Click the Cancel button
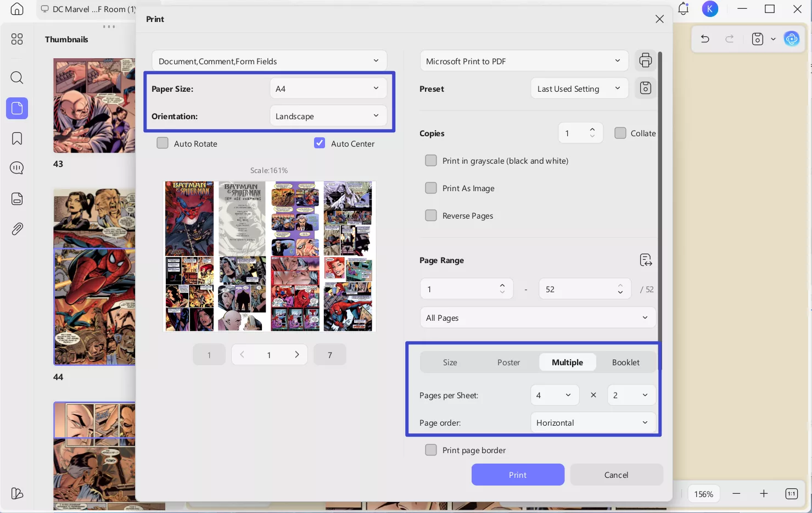Screen dimensions: 812x513 616,475
